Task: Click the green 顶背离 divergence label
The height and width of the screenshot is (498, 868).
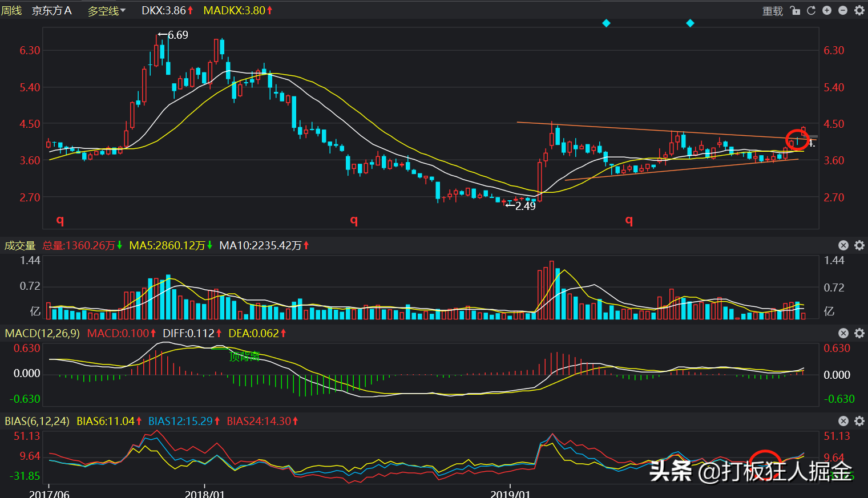Action: (244, 357)
